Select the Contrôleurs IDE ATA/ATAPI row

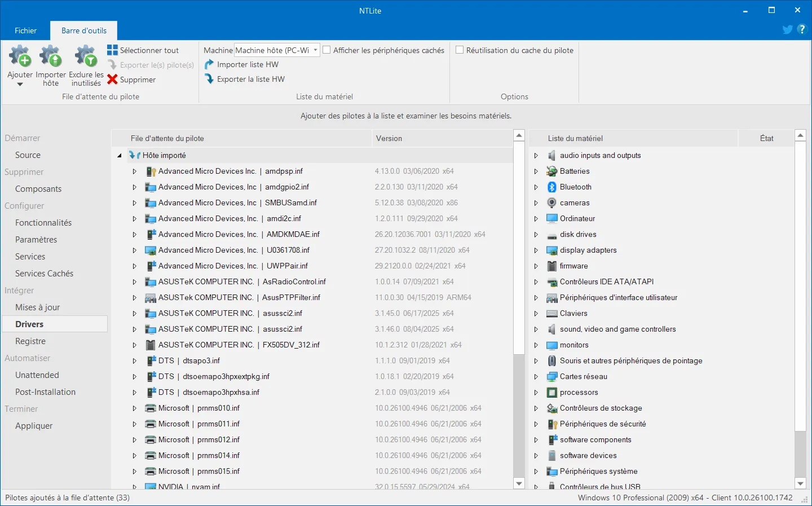point(661,281)
